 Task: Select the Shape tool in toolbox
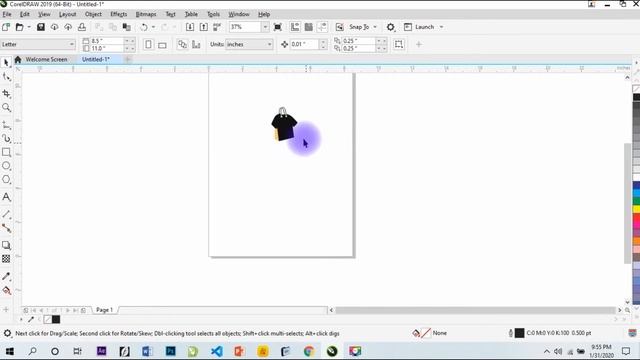click(6, 77)
